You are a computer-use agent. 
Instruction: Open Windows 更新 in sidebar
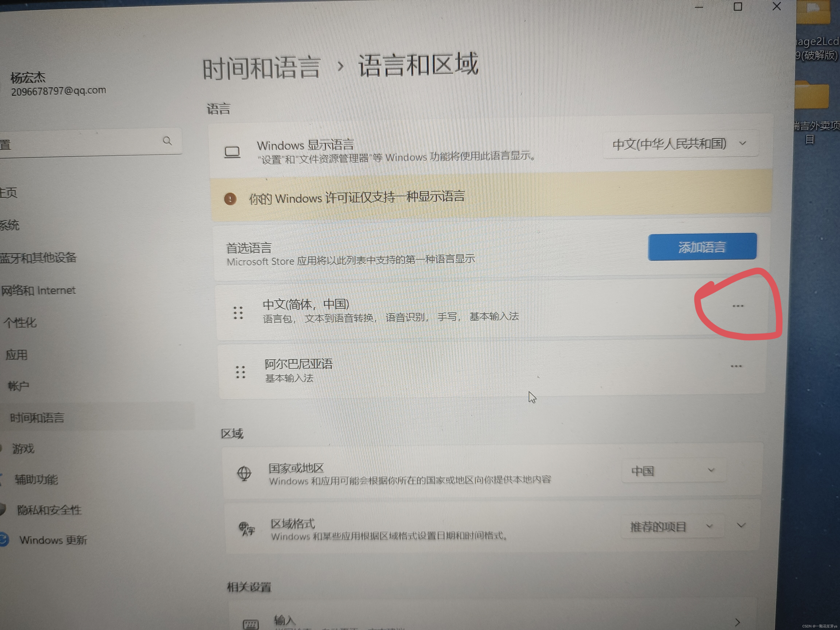point(53,540)
